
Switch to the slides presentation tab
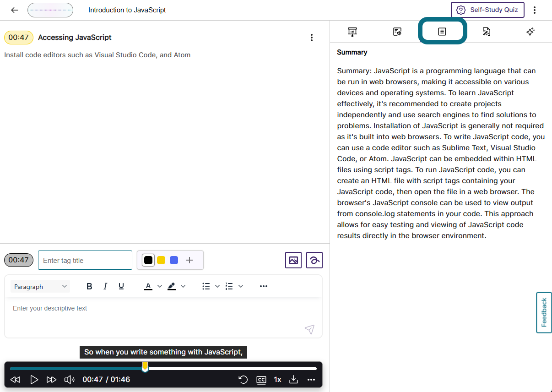(x=352, y=32)
